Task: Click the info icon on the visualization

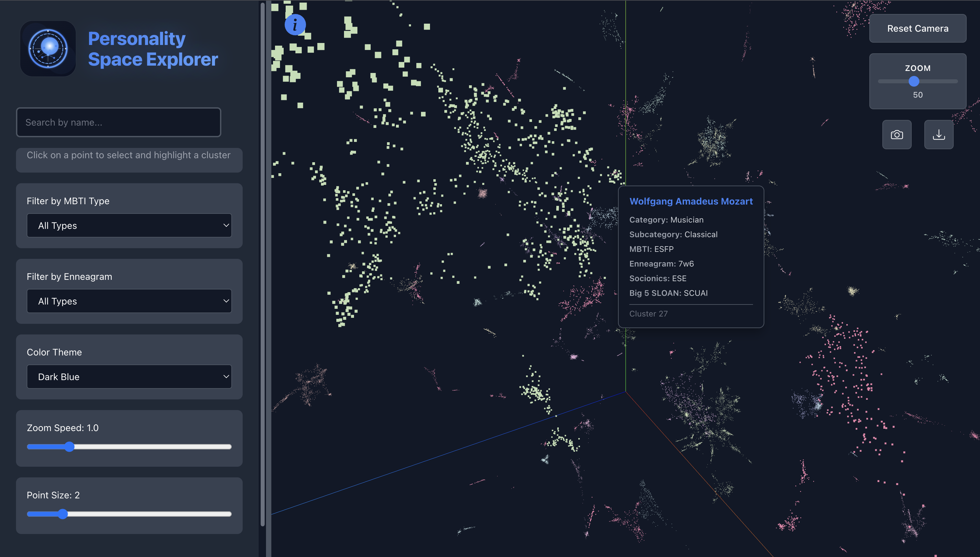Action: 295,24
